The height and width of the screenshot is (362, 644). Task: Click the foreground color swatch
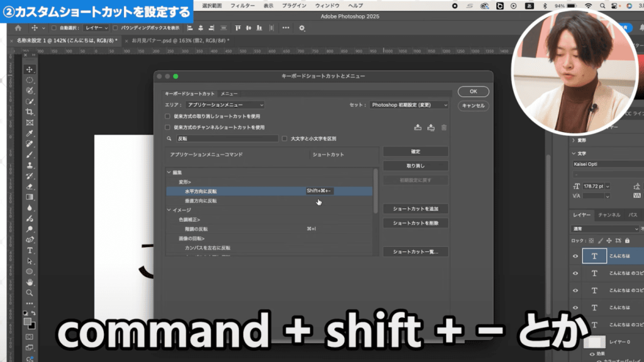28,321
